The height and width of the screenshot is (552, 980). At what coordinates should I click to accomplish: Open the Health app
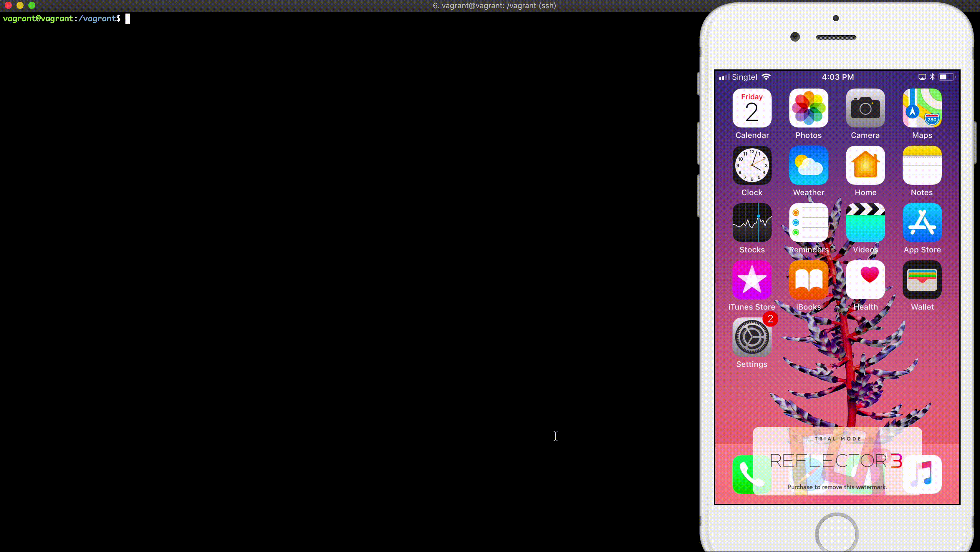click(x=865, y=280)
